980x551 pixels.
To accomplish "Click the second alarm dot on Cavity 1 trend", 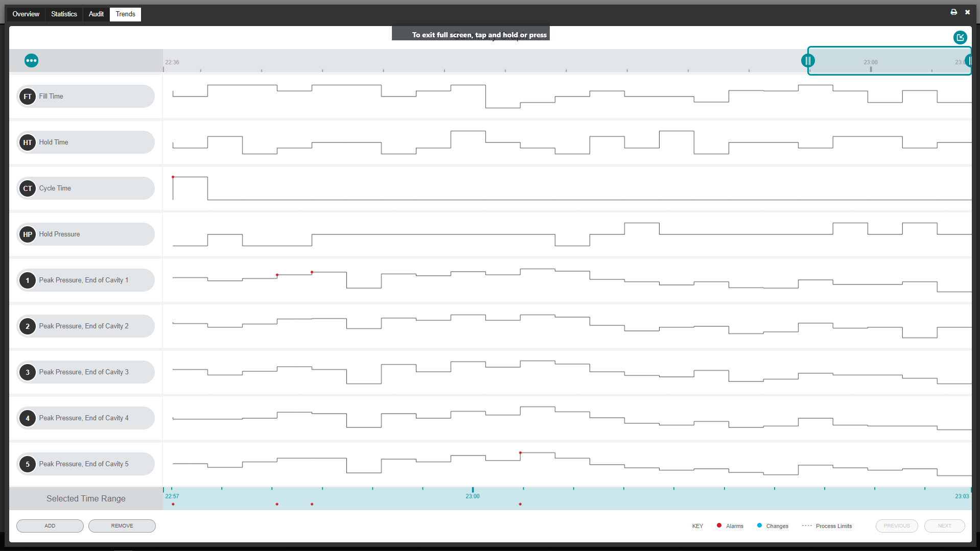I will point(312,273).
